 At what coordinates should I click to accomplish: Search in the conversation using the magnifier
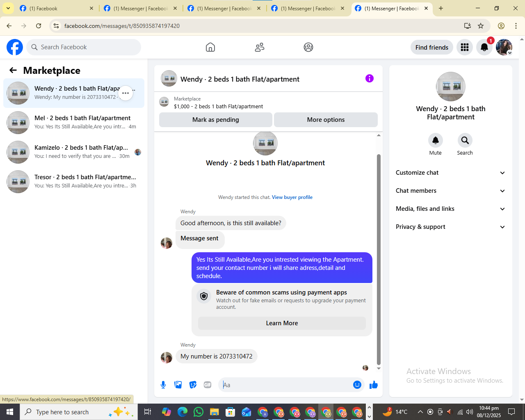click(465, 140)
